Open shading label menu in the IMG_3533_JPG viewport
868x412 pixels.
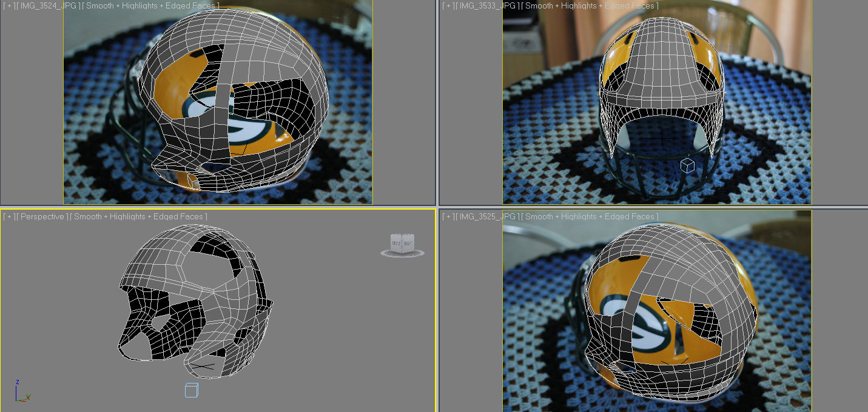tap(590, 5)
